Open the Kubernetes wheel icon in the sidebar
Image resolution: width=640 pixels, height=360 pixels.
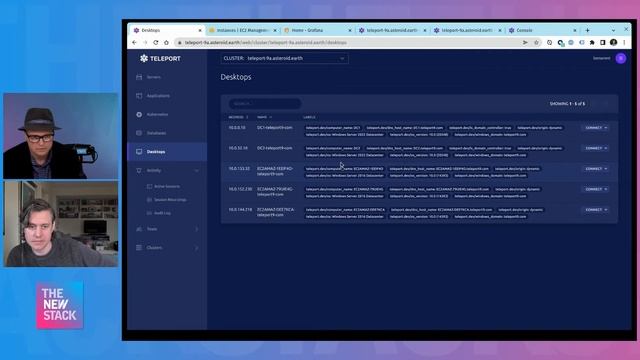coord(139,114)
